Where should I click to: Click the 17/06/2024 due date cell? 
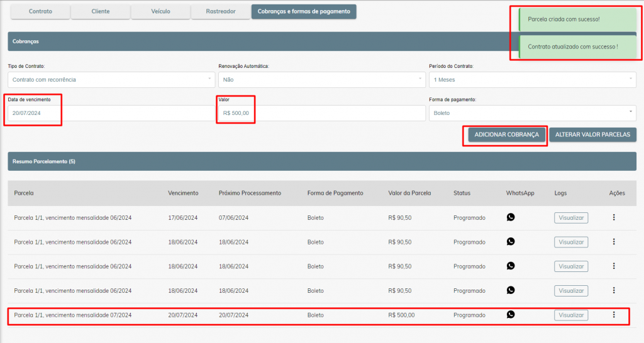(x=183, y=218)
